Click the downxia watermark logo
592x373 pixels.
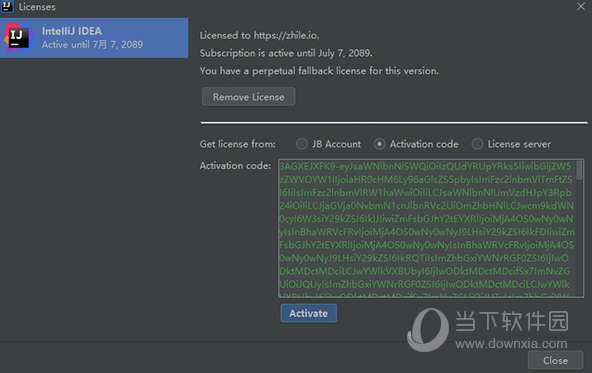point(428,330)
